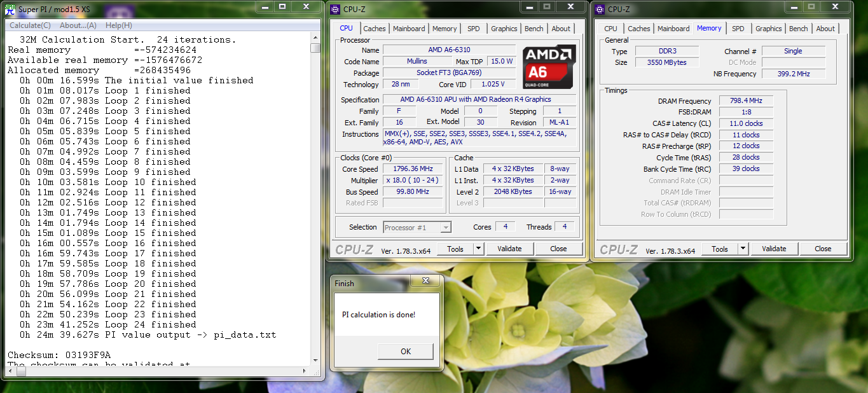
Task: Click the Bus Speed 99.80 MHz value
Action: click(413, 191)
